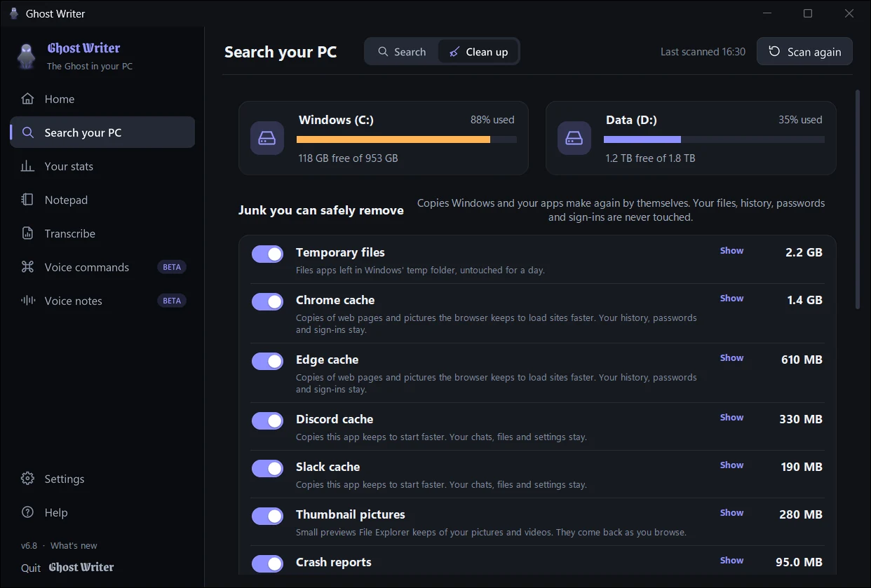Select the Clean up tab

click(478, 52)
